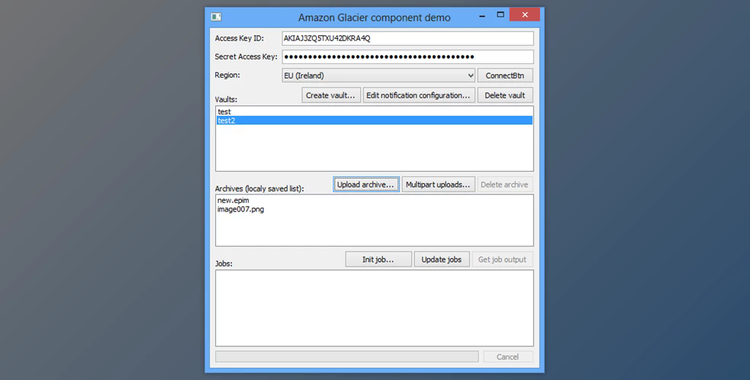Screen dimensions: 750x380
Task: Open Multipart uploads... dialog
Action: coord(438,185)
